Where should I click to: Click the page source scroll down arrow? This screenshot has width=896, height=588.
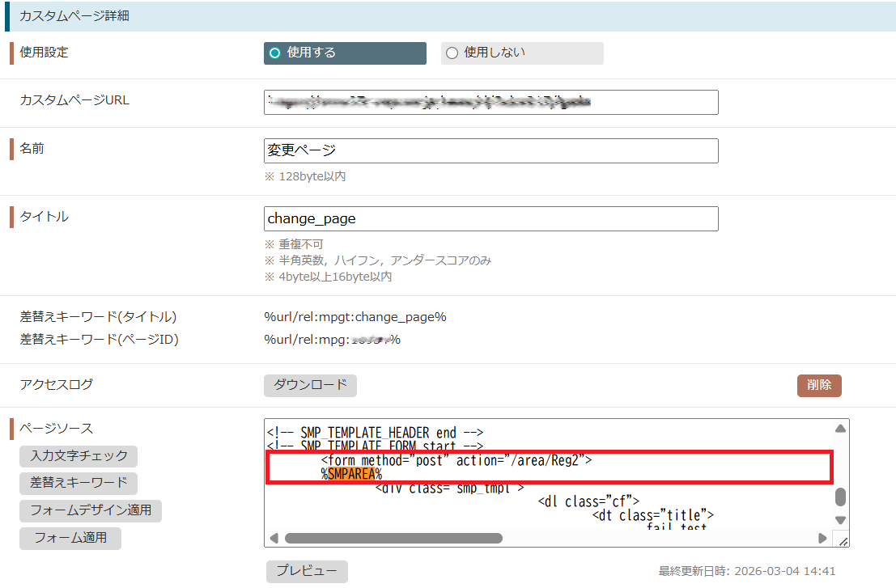click(x=840, y=520)
